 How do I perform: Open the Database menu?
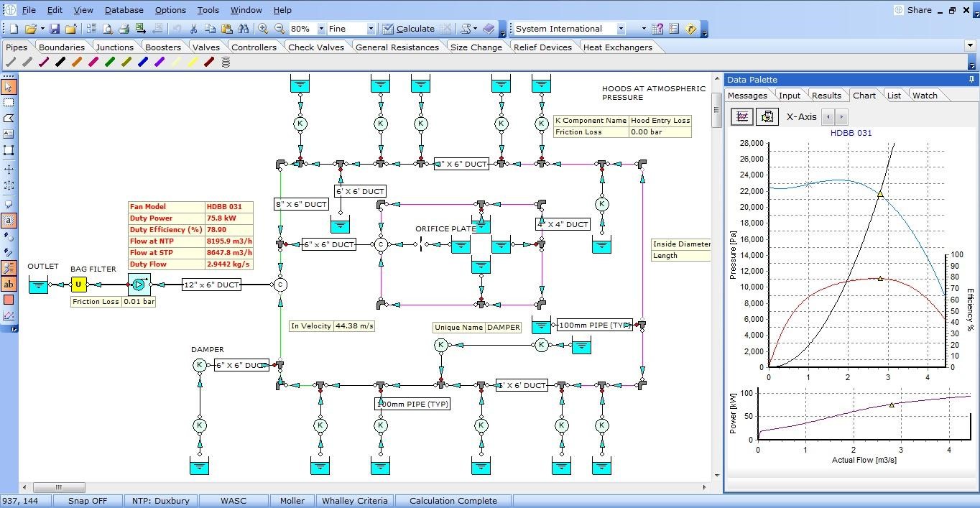pyautogui.click(x=123, y=10)
